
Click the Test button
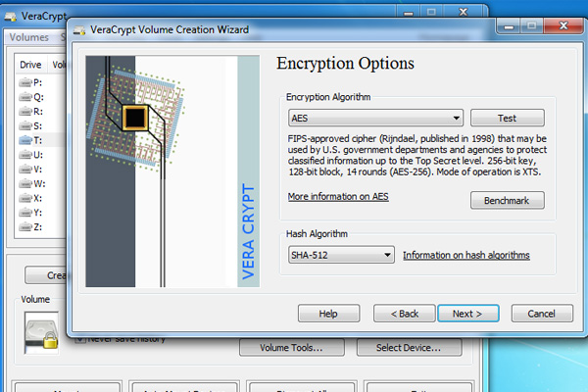[x=507, y=119]
